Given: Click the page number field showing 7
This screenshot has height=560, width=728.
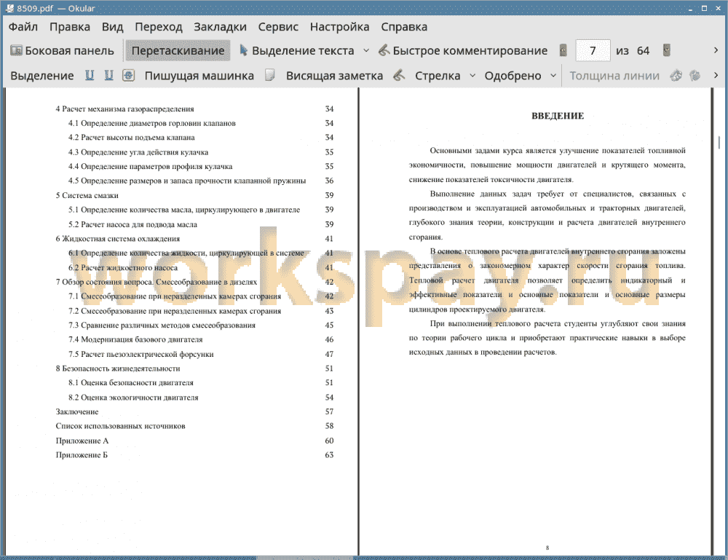Looking at the screenshot, I should point(593,51).
